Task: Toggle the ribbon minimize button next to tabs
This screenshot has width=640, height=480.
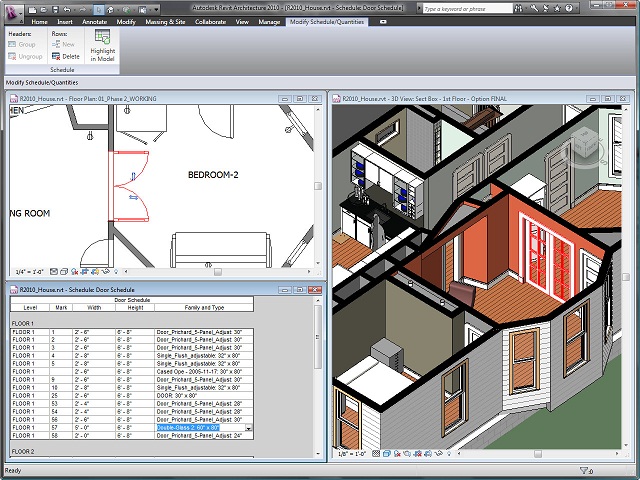Action: 383,22
